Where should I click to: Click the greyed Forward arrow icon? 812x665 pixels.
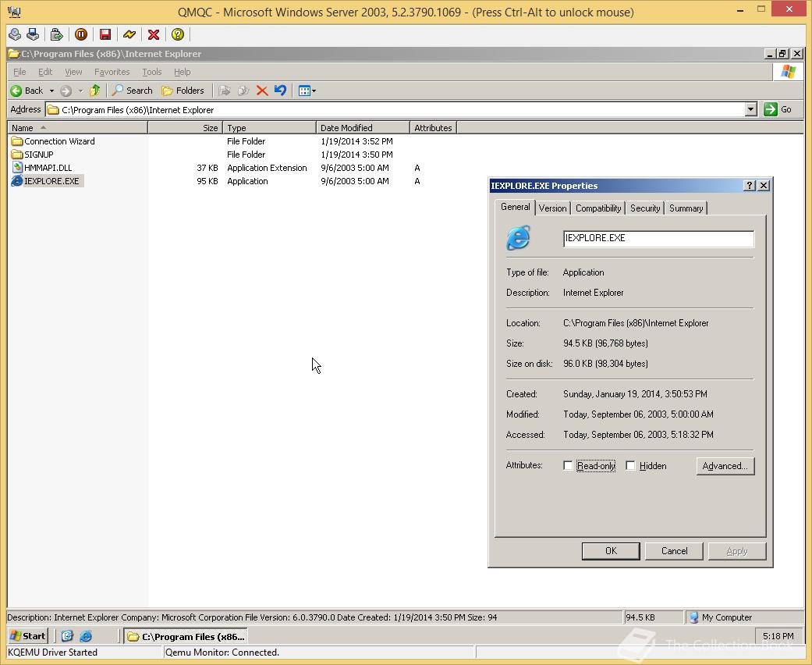click(x=66, y=91)
